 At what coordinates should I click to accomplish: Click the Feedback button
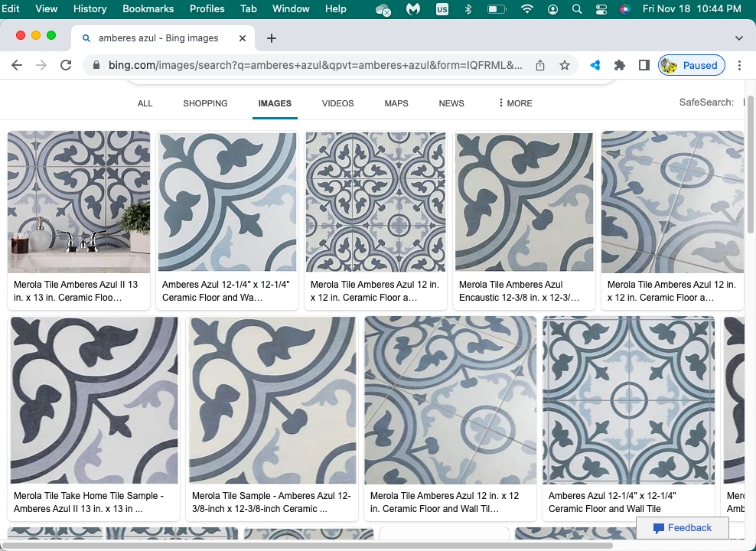(x=682, y=528)
